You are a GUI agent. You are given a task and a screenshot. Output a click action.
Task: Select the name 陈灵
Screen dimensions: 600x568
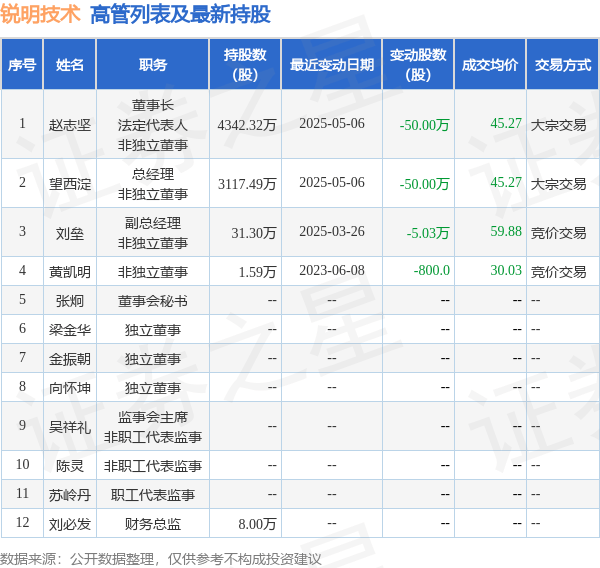tap(70, 466)
